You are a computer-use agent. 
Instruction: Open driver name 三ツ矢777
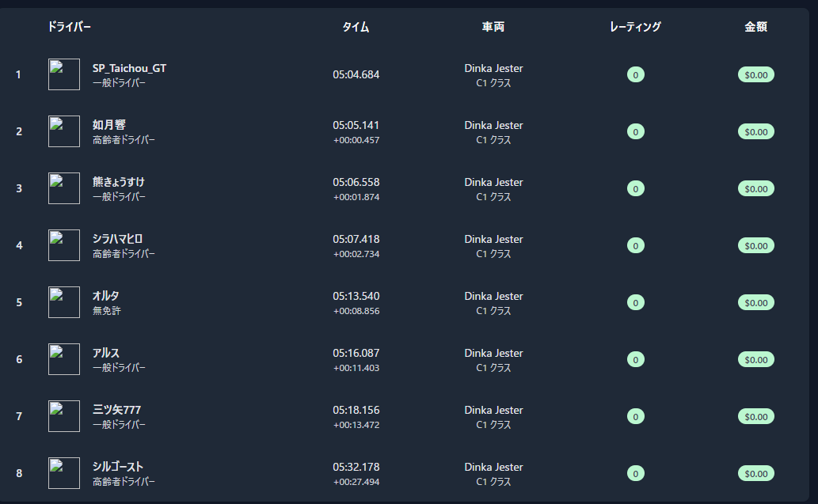point(116,410)
